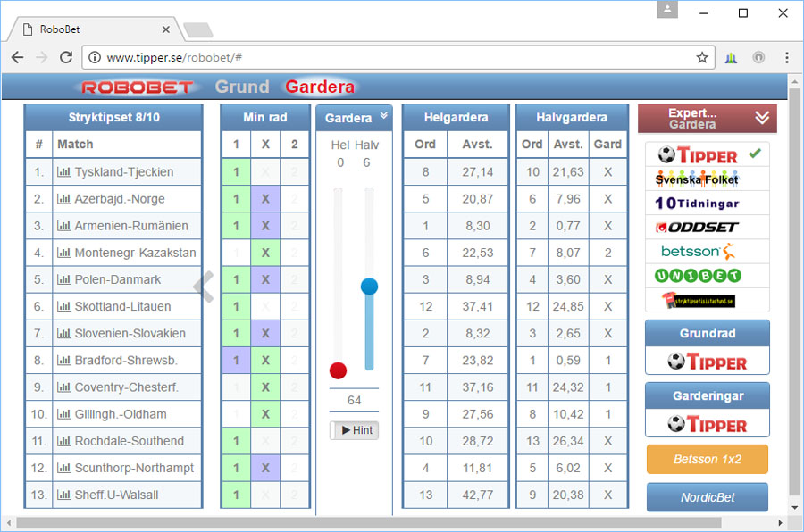Click the blue Halv slider handle
804x532 pixels.
(369, 286)
